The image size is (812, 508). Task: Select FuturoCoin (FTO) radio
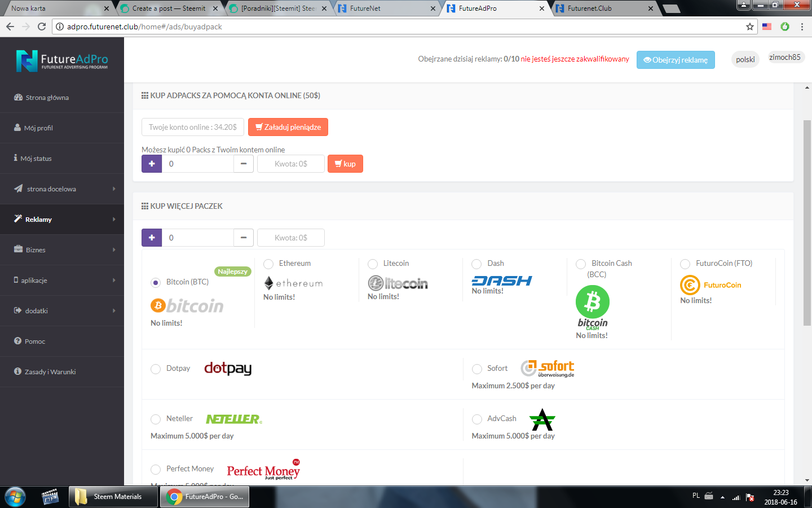pyautogui.click(x=685, y=264)
